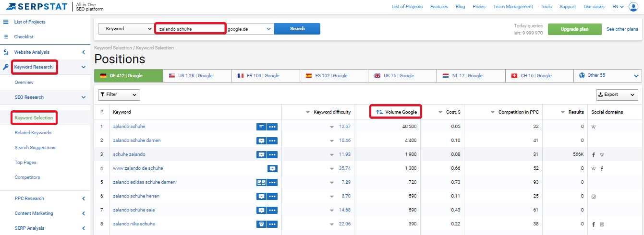Click Wikipedia icon in zalando schuhe row
644x235 pixels.
pyautogui.click(x=594, y=127)
